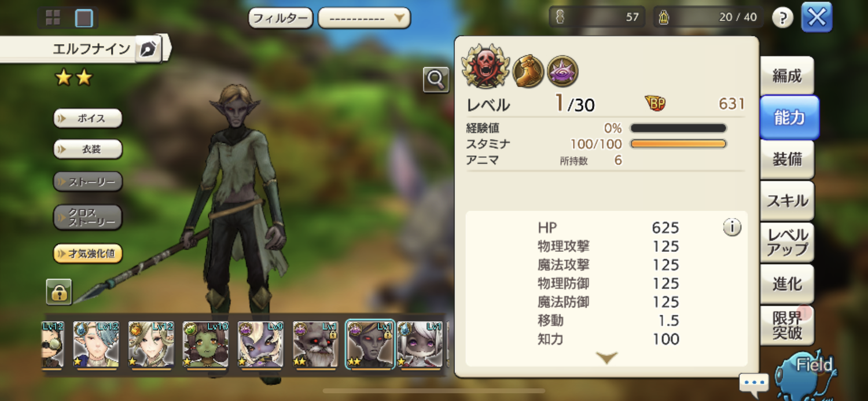Select the purple eye trait icon
This screenshot has width=868, height=401.
pos(562,71)
